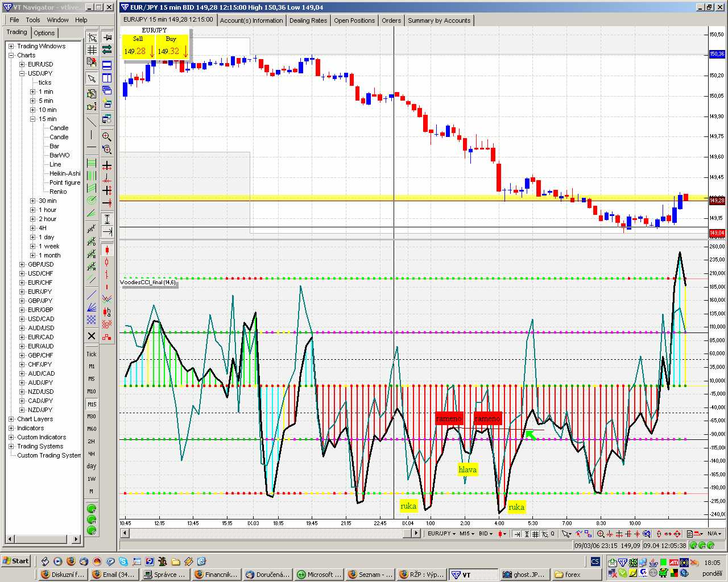Open the Tools menu
This screenshot has width=728, height=582.
[x=33, y=20]
